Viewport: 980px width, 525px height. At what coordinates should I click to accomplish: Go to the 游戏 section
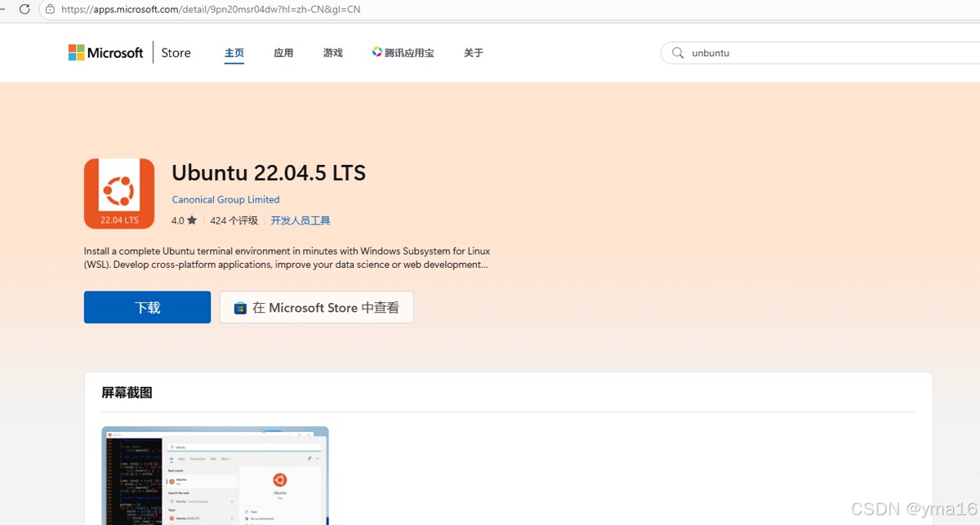(333, 53)
